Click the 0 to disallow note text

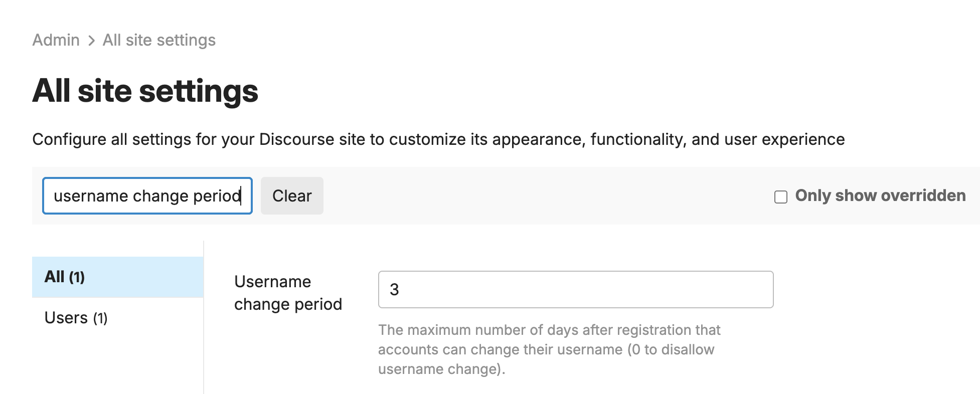click(672, 349)
